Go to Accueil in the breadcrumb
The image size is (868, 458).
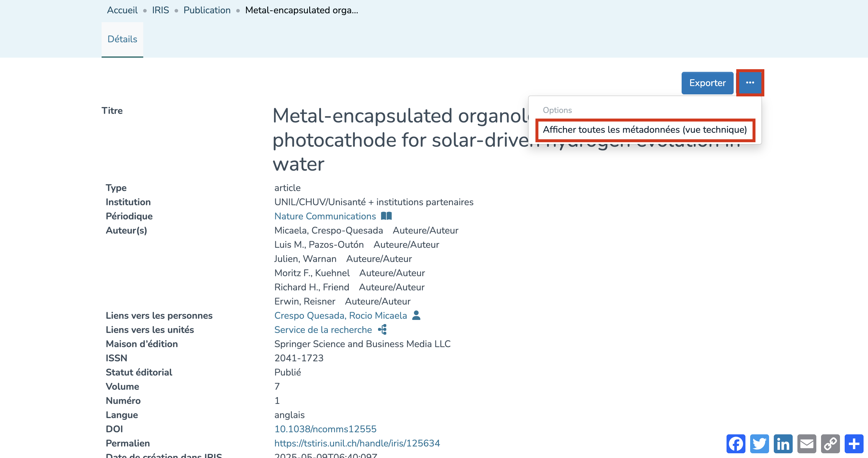pyautogui.click(x=122, y=10)
